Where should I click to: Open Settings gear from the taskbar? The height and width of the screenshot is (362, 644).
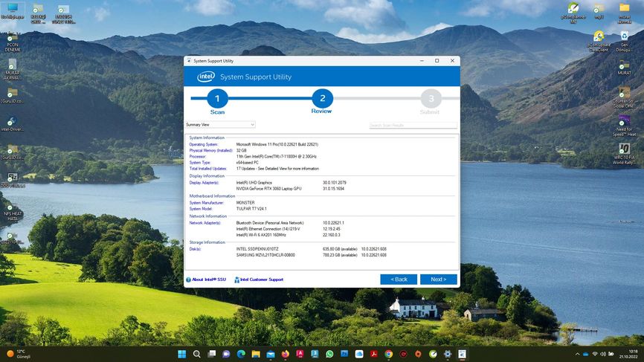point(448,355)
